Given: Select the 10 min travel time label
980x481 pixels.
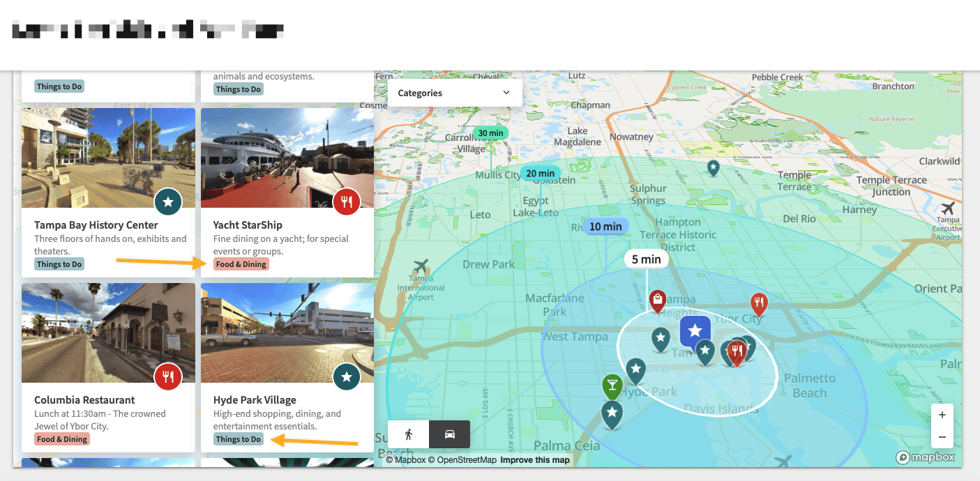Looking at the screenshot, I should 605,226.
